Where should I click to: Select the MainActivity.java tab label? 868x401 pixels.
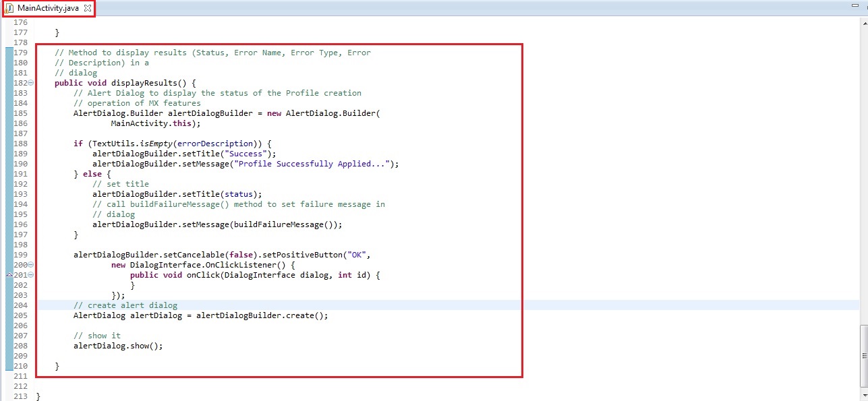tap(47, 8)
